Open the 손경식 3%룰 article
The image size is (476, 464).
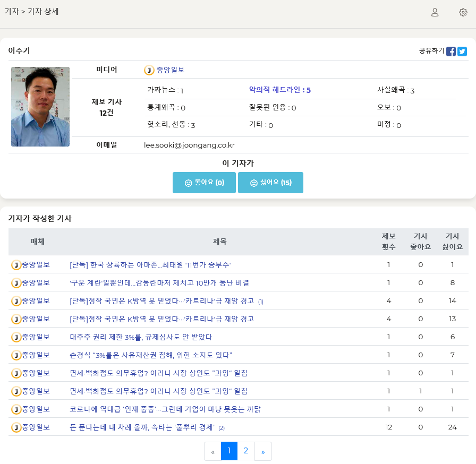point(151,355)
